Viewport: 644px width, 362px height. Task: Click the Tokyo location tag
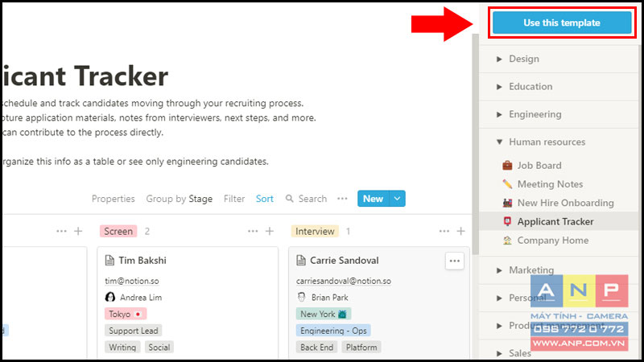[x=126, y=314]
